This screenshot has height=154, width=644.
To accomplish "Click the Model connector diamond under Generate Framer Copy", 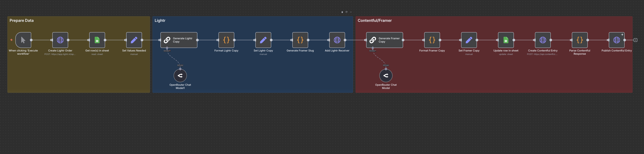I will pyautogui.click(x=373, y=48).
